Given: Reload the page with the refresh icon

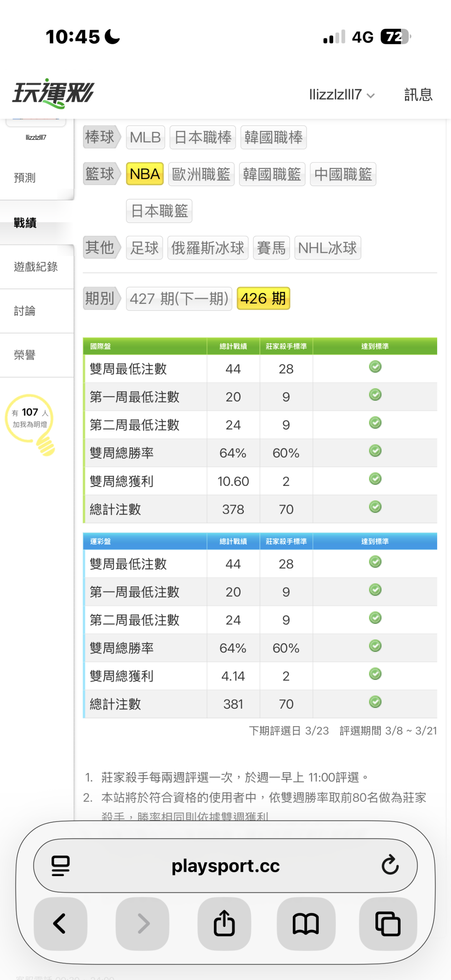Looking at the screenshot, I should point(390,865).
